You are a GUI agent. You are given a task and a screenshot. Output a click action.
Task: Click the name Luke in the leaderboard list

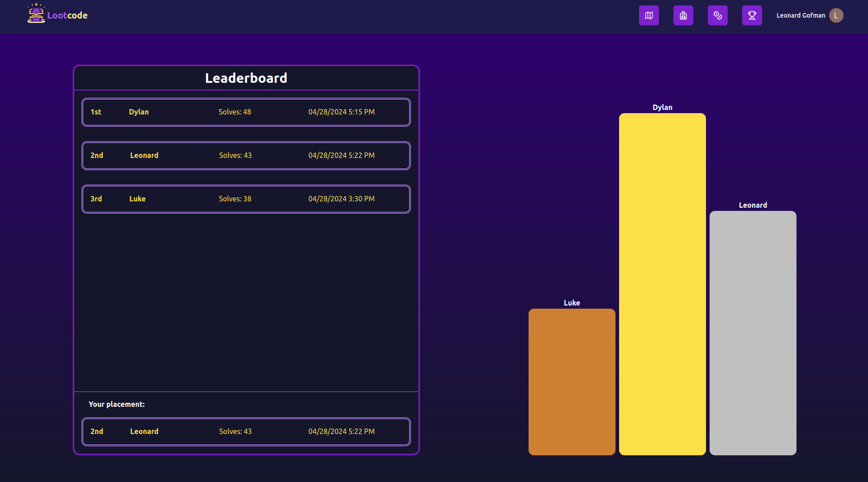click(138, 199)
